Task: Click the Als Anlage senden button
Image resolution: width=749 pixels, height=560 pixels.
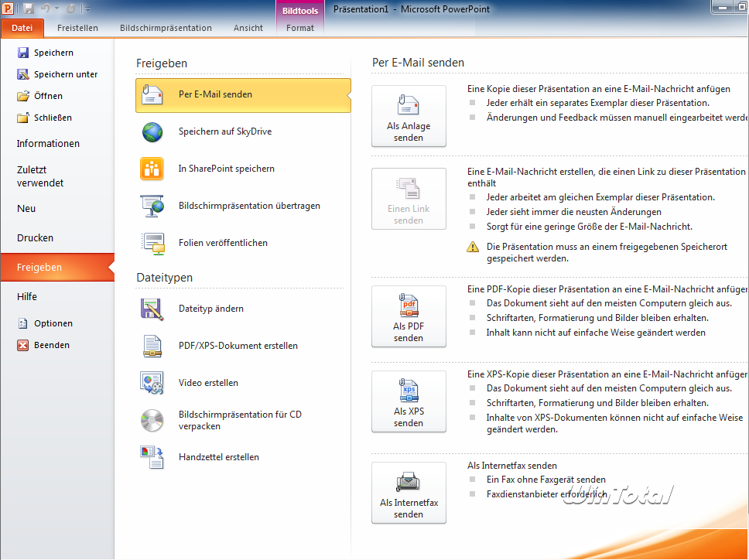Action: click(409, 116)
